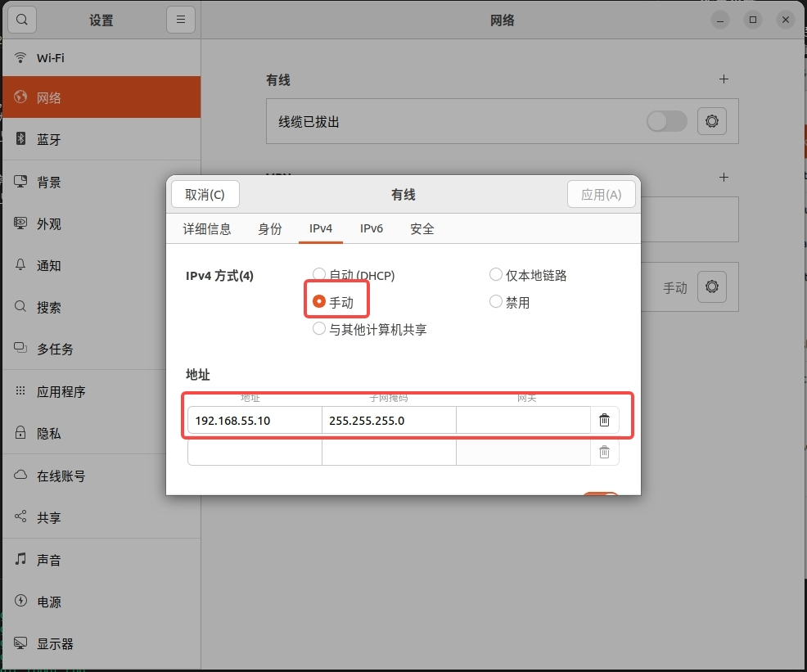807x672 pixels.
Task: Open the settings search icon
Action: 22,20
